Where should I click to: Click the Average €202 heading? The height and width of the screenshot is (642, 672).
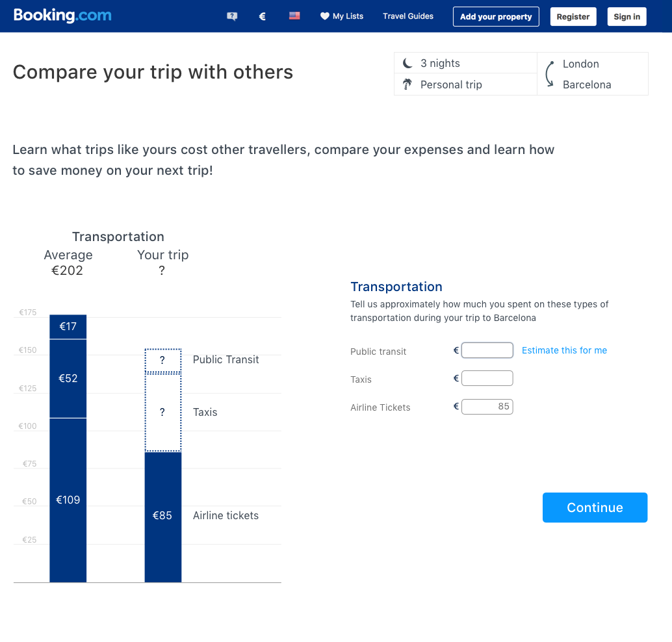pos(68,263)
